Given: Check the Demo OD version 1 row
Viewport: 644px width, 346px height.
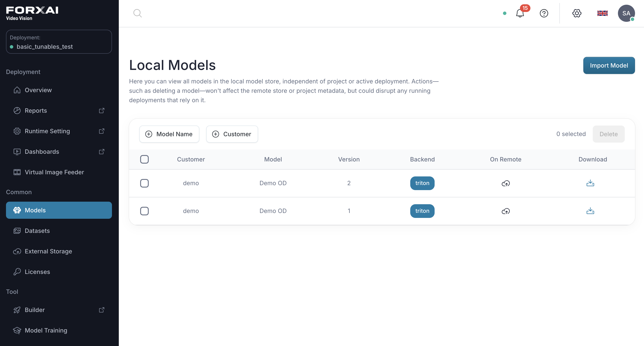Looking at the screenshot, I should tap(144, 211).
